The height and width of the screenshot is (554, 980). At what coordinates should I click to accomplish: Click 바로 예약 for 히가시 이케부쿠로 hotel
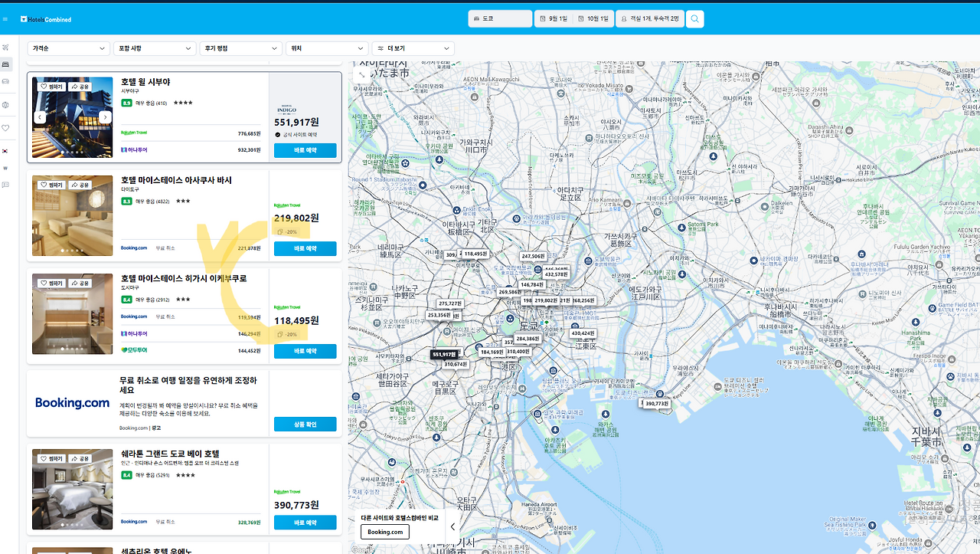click(x=305, y=351)
